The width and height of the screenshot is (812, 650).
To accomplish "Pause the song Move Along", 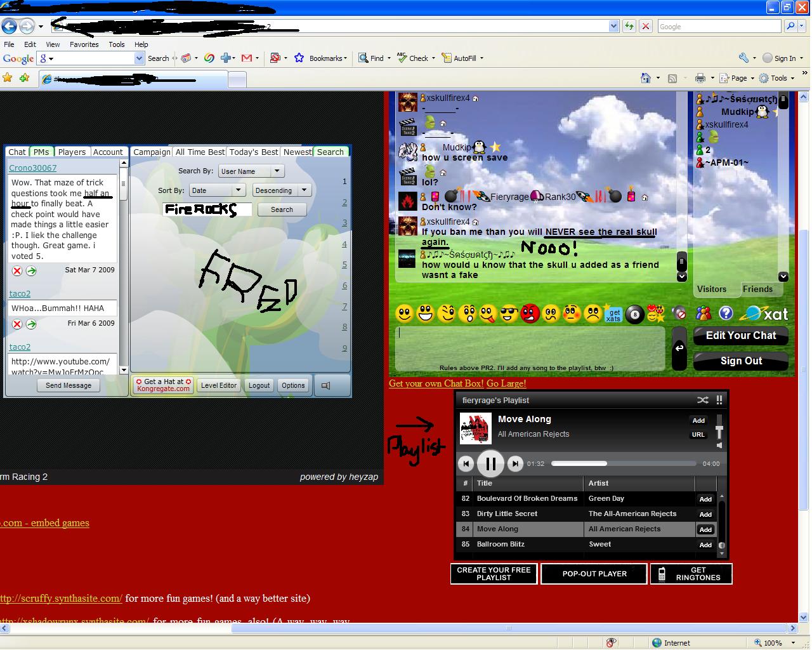I will pos(490,463).
